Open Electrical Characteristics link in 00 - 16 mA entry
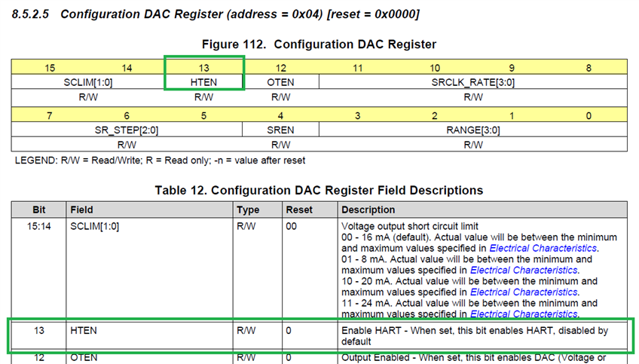The height and width of the screenshot is (364, 639). (x=543, y=248)
